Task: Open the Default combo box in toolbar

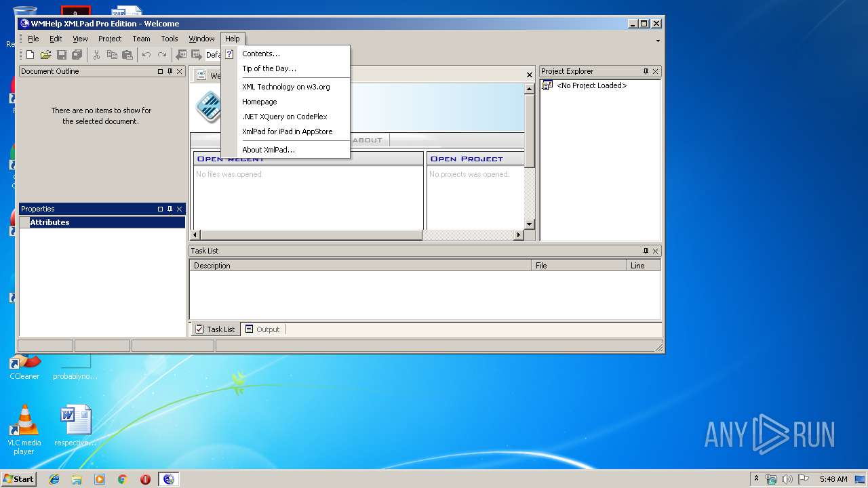Action: (213, 55)
